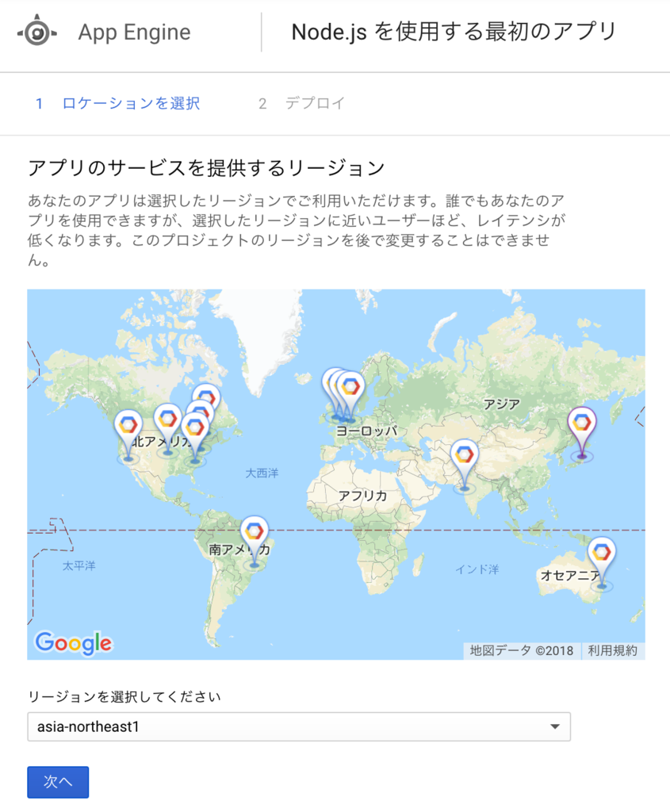This screenshot has height=812, width=670.
Task: Click the 地図データ ©2018 attribution
Action: click(x=522, y=651)
